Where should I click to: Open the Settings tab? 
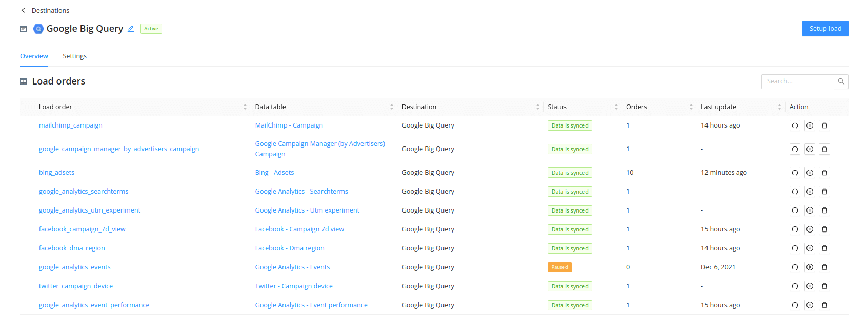tap(74, 56)
